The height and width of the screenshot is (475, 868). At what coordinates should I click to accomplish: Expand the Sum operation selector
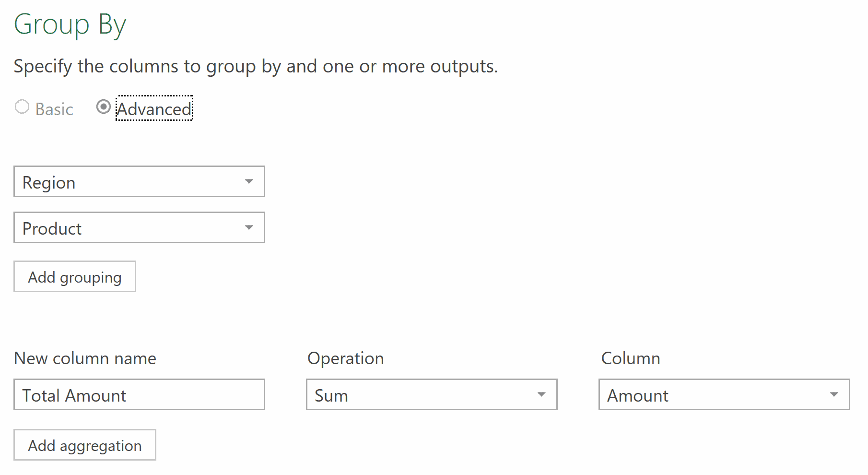click(432, 394)
